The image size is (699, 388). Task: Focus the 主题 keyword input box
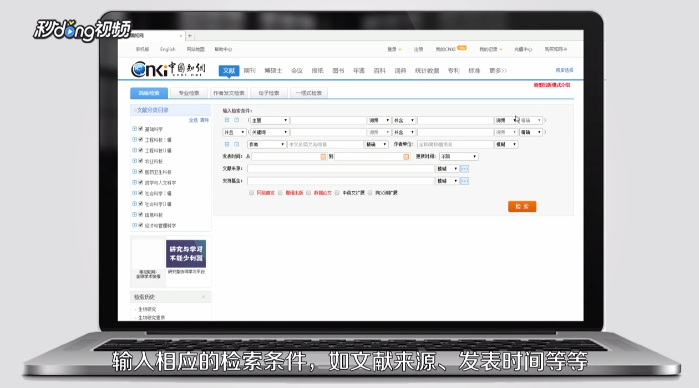pos(329,120)
